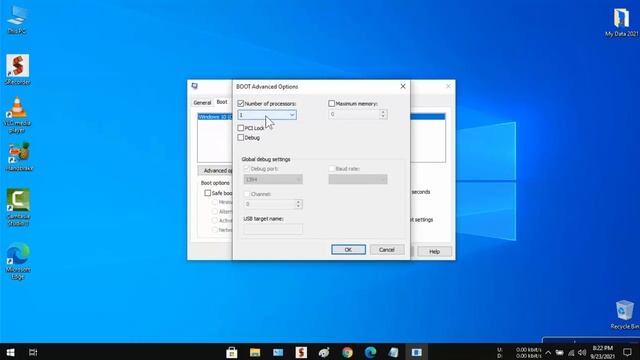Open the Windows Start menu

click(x=10, y=352)
